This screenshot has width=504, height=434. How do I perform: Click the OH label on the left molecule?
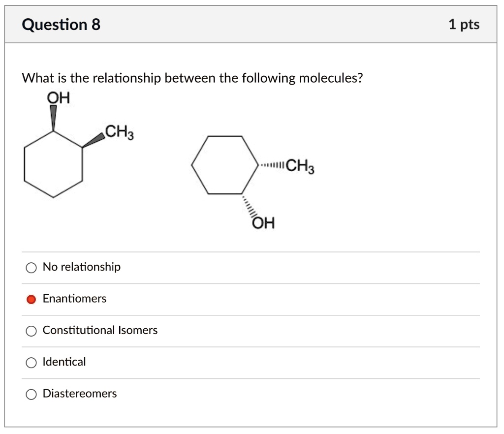tap(58, 97)
